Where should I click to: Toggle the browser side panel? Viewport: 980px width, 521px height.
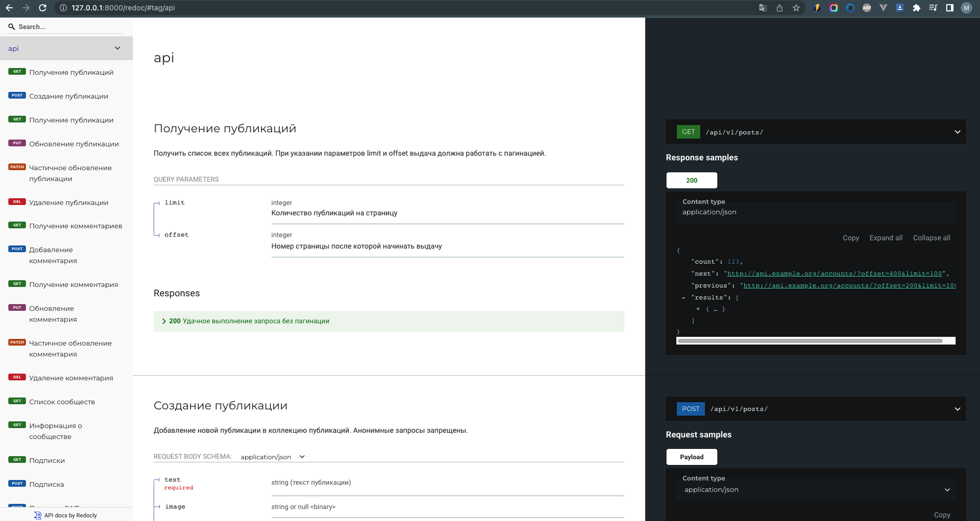[x=950, y=8]
